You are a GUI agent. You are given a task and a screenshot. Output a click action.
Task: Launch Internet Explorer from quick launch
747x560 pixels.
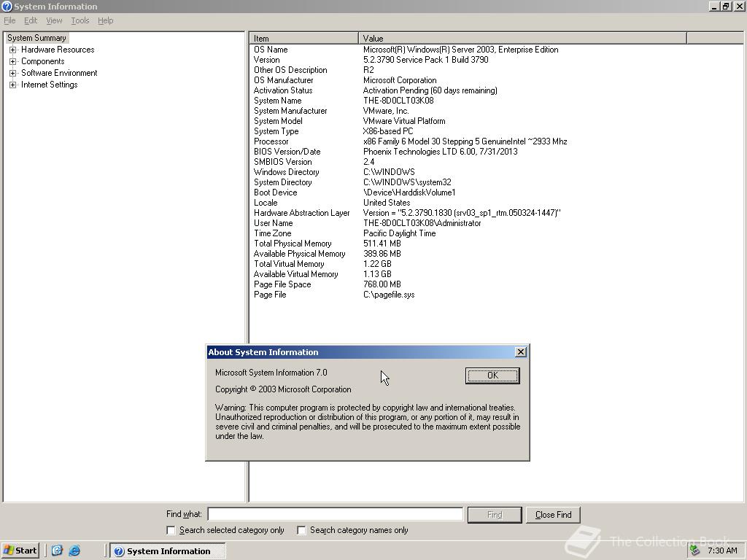74,551
